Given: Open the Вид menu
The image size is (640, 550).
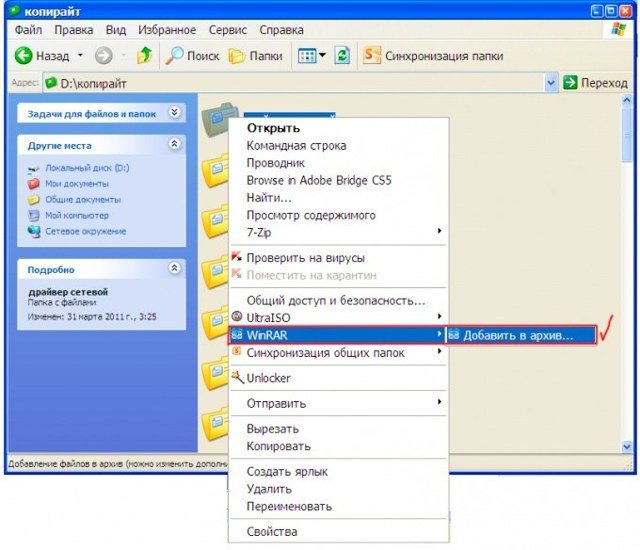Looking at the screenshot, I should tap(116, 30).
